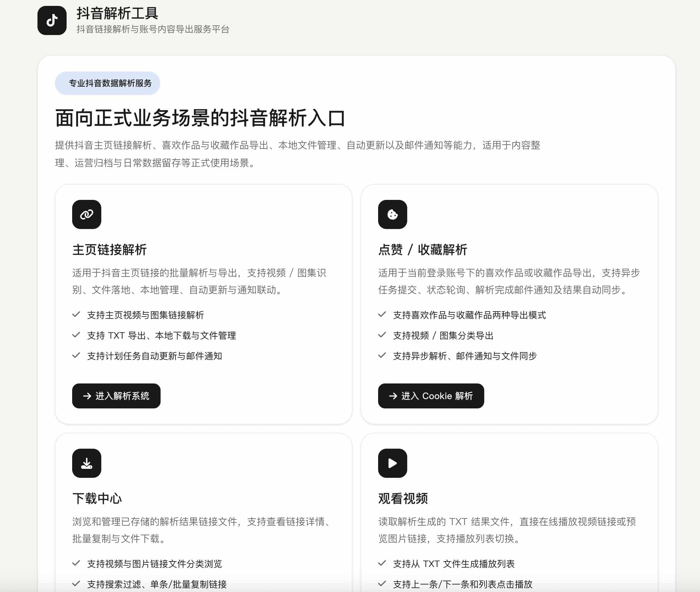Open 进入 Cookie 解析 button
Image resolution: width=700 pixels, height=592 pixels.
(431, 396)
